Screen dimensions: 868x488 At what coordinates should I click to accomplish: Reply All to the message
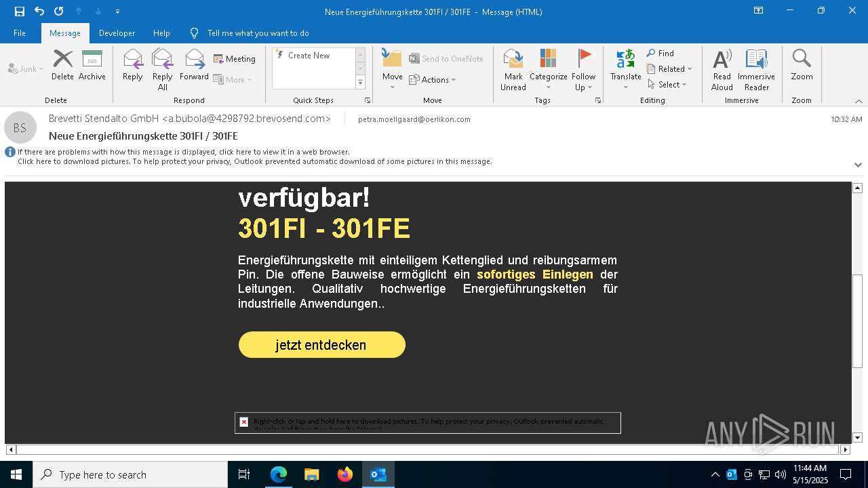tap(163, 69)
